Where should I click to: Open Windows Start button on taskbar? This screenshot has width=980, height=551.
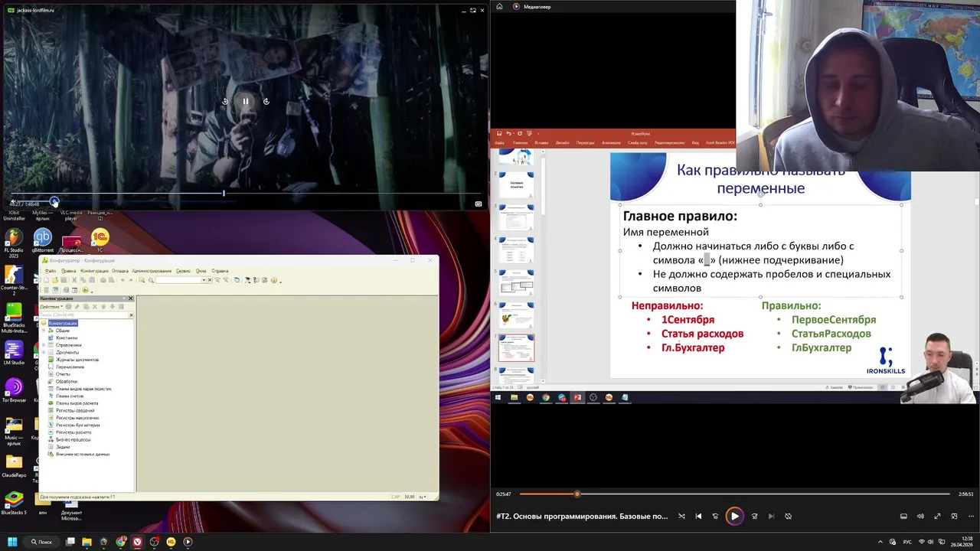(x=12, y=542)
